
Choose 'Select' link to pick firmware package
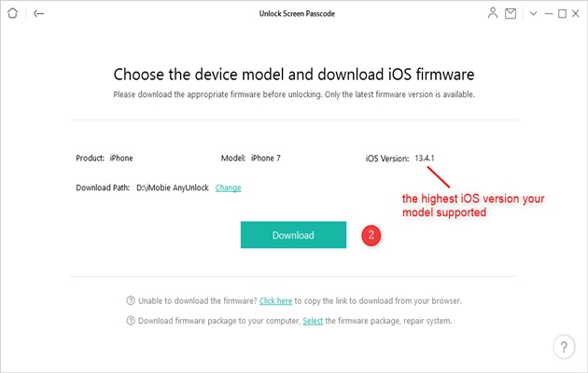[313, 321]
